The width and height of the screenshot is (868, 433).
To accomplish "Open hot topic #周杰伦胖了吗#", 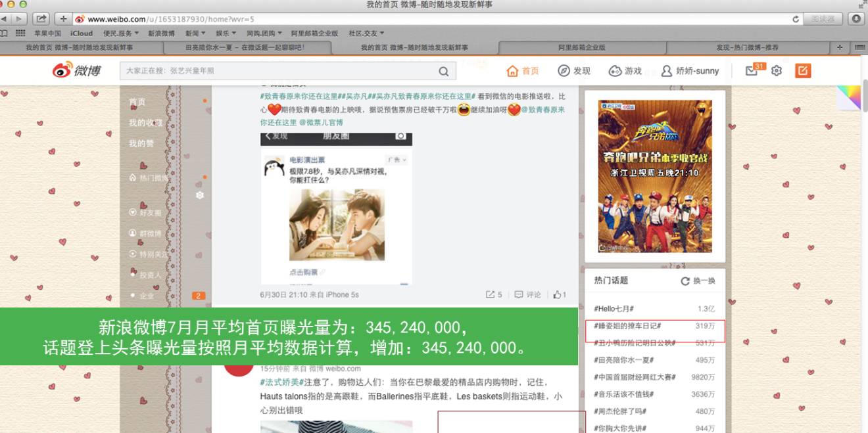I will pos(620,411).
